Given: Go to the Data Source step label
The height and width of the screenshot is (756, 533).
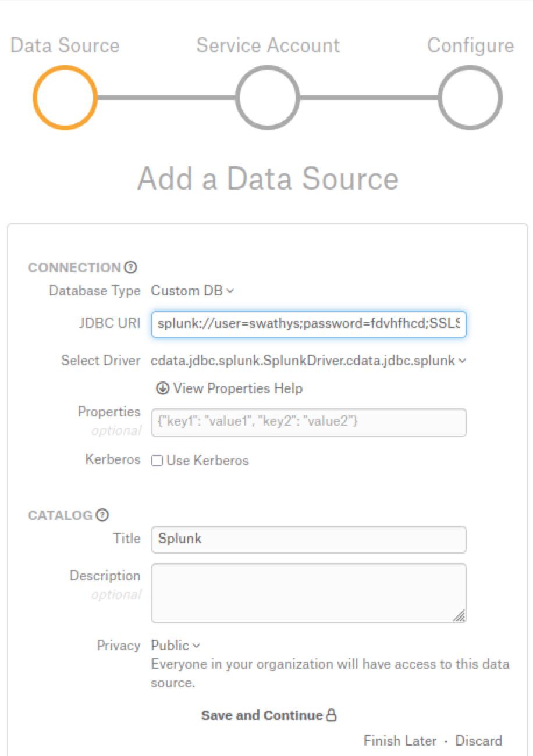Looking at the screenshot, I should pyautogui.click(x=65, y=45).
